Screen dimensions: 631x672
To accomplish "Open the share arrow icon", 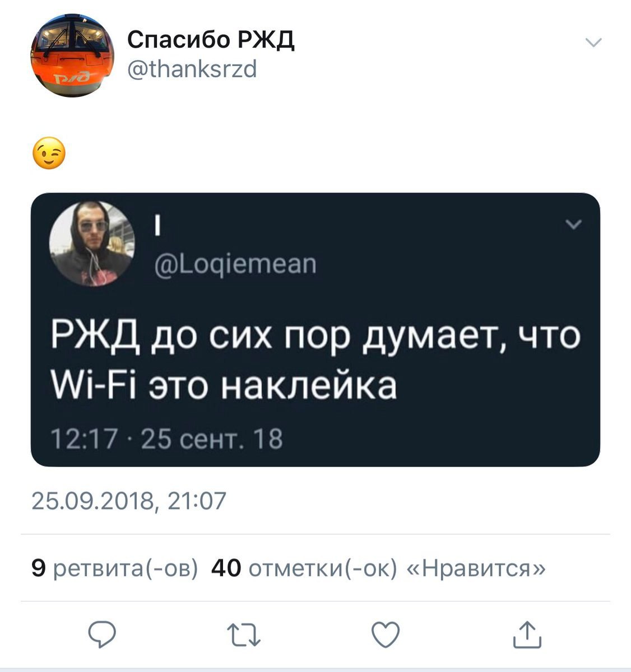I will [527, 634].
